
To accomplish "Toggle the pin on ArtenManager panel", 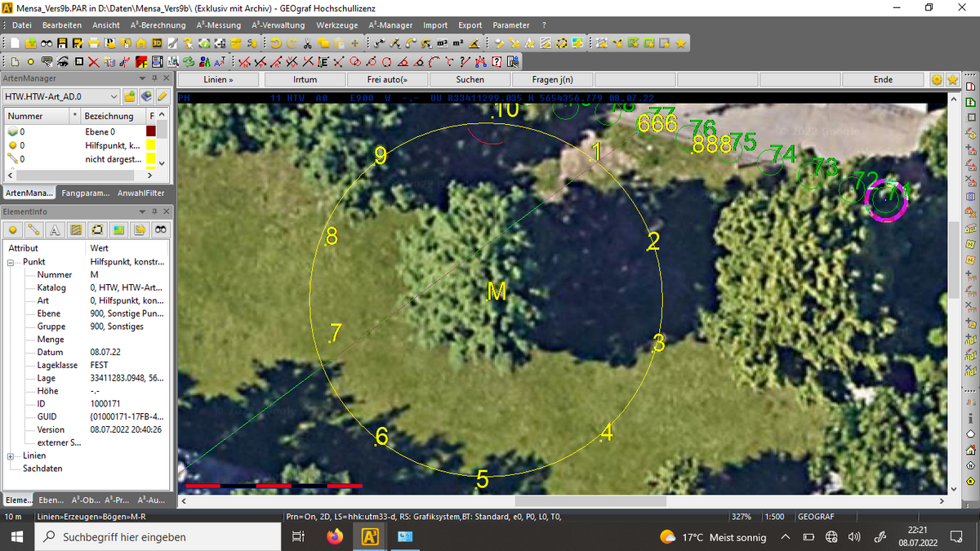I will 155,78.
